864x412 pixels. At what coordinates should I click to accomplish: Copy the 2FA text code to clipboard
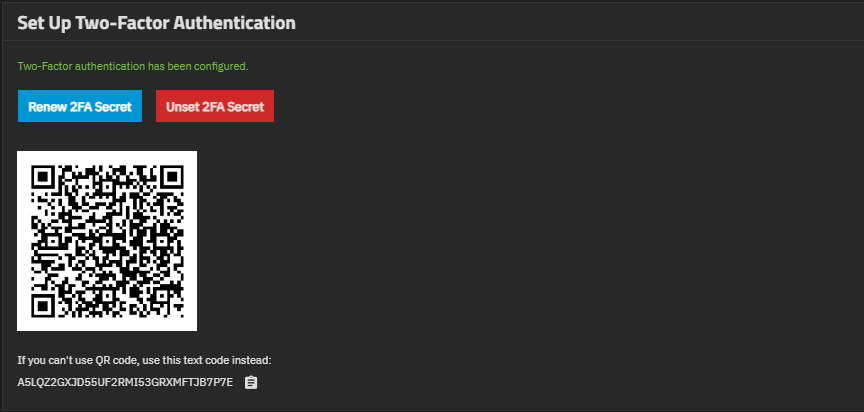point(251,382)
